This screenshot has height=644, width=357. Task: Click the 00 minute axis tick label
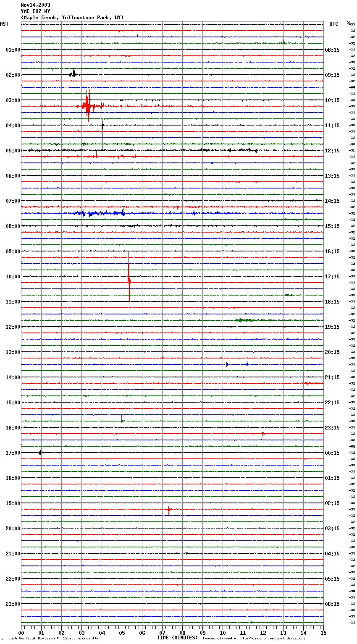21,633
